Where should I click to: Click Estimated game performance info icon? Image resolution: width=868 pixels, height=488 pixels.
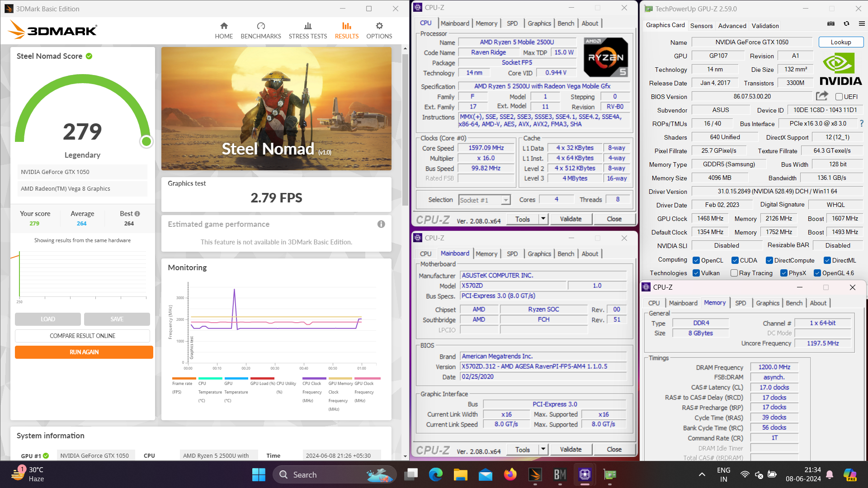381,224
